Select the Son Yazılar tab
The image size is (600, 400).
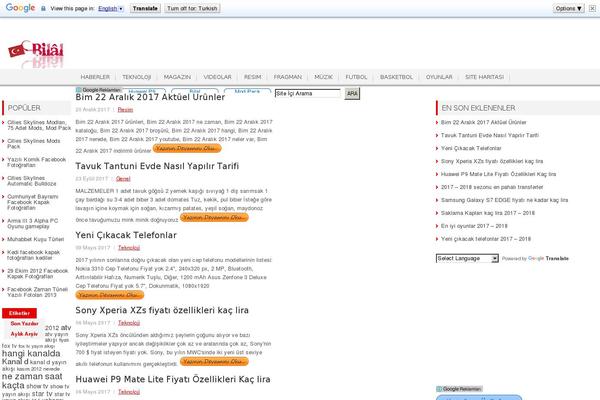[24, 323]
